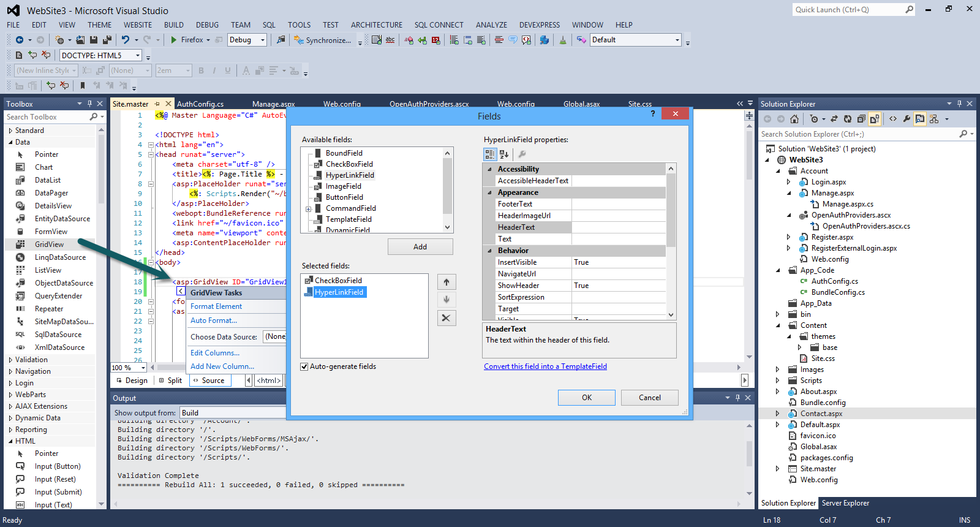980x527 pixels.
Task: Expand the CommandField node in Available fields
Action: [x=309, y=209]
